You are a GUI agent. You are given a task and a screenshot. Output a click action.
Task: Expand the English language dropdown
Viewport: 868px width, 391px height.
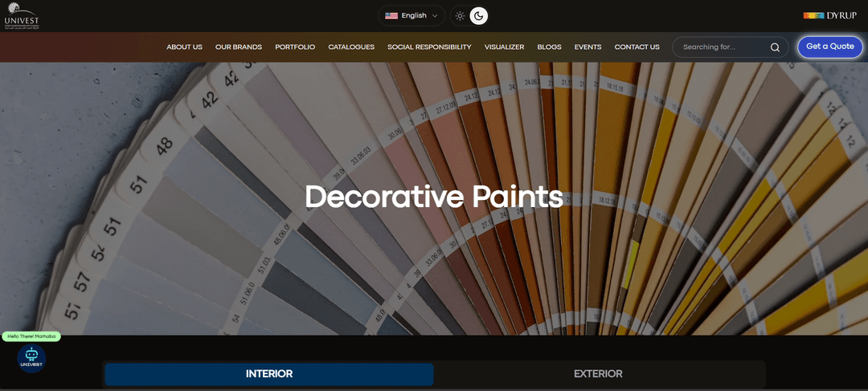411,15
